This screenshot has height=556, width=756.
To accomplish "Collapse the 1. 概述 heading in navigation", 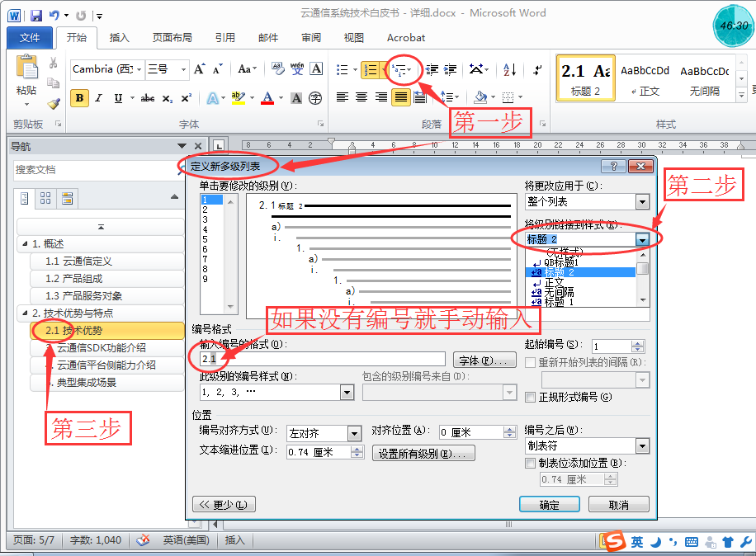I will tap(25, 244).
